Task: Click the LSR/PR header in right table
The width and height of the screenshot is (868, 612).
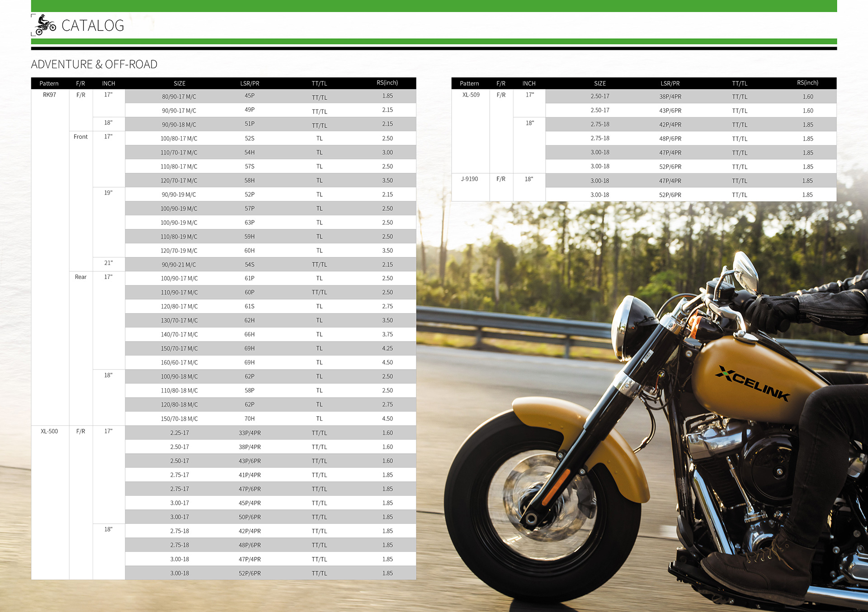Action: click(x=670, y=83)
